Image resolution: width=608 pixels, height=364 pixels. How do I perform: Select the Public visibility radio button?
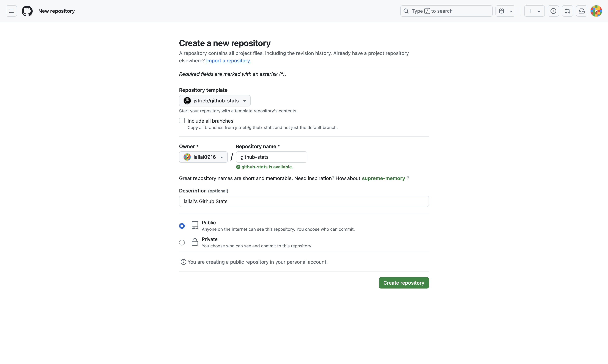point(182,226)
